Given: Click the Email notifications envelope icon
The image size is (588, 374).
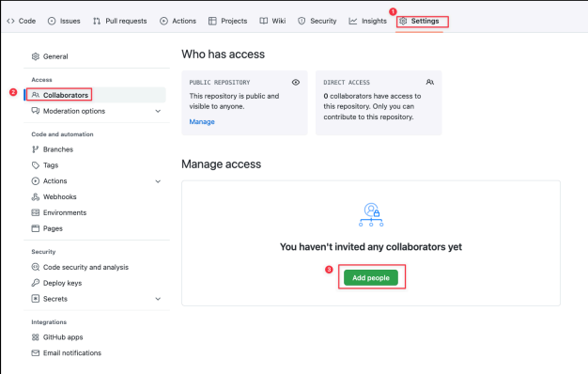Looking at the screenshot, I should [x=36, y=353].
